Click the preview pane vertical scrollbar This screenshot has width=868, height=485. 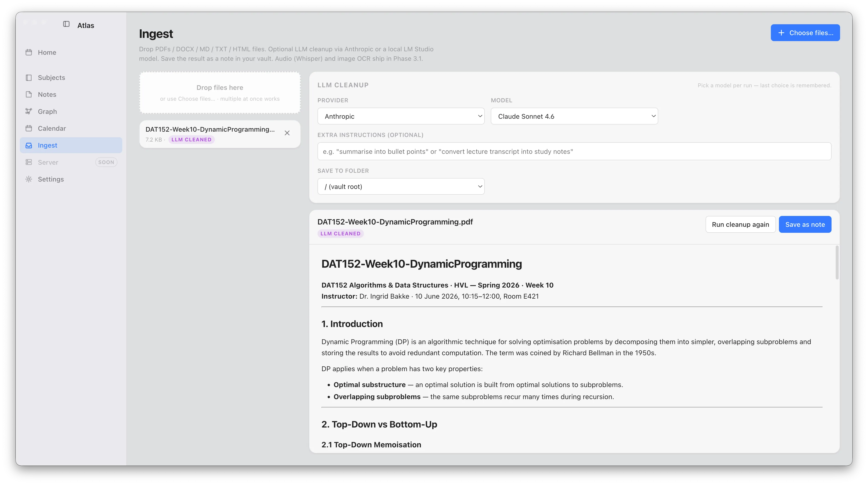[837, 263]
